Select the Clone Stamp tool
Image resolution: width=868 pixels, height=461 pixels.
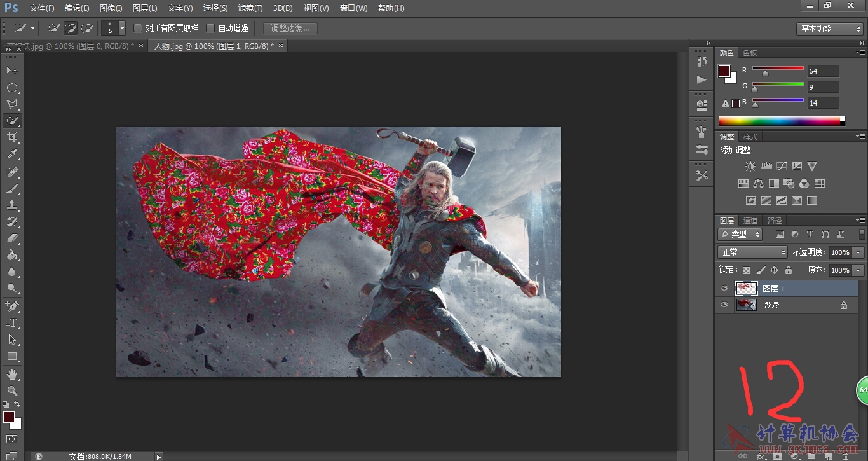pos(12,206)
